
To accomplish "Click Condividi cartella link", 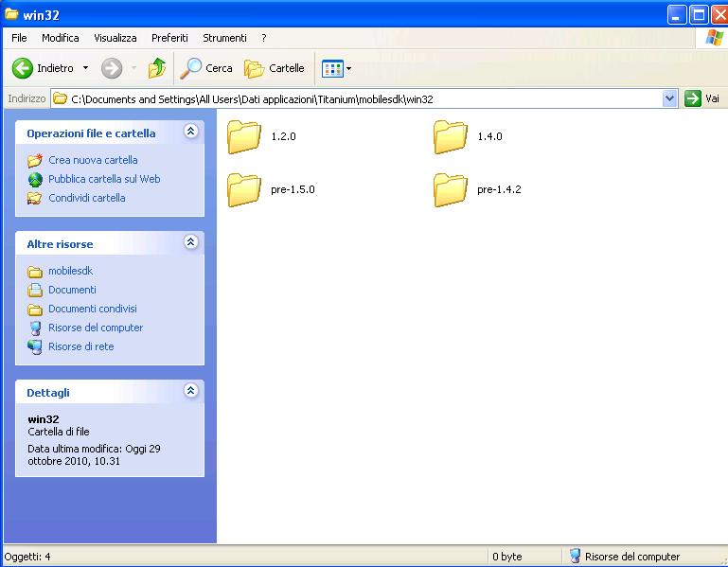I will click(87, 198).
